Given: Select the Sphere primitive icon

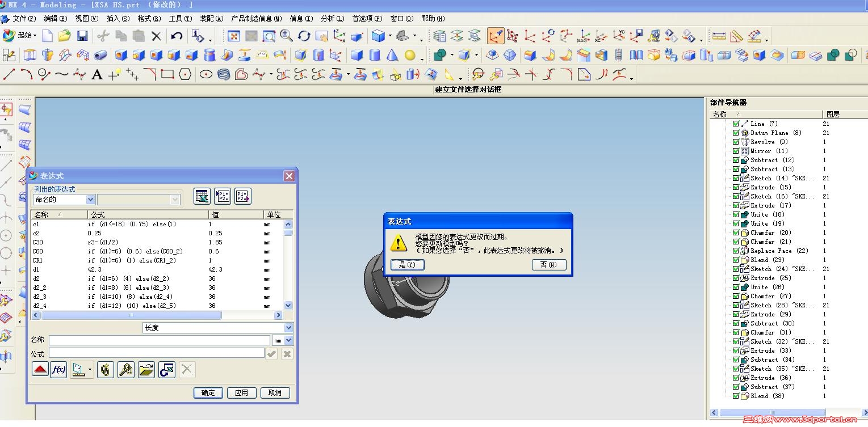Looking at the screenshot, I should tap(410, 56).
